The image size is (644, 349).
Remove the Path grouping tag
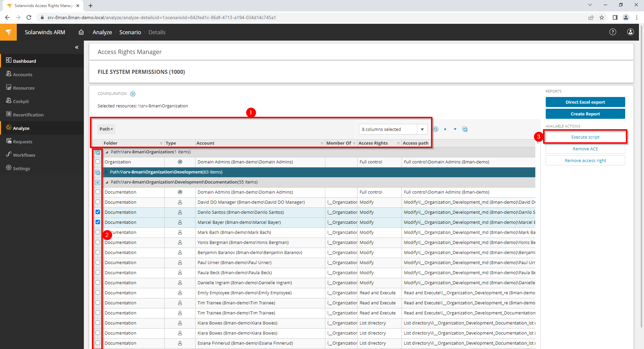(x=112, y=129)
